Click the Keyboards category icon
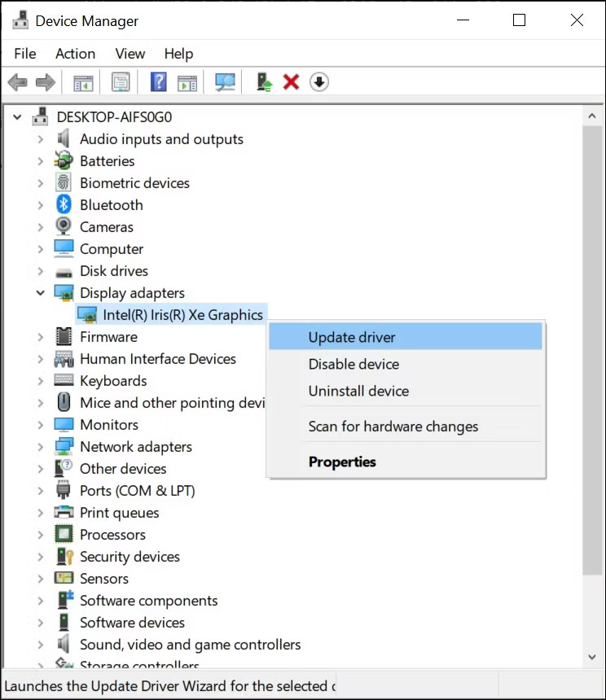Image resolution: width=606 pixels, height=700 pixels. coord(64,380)
